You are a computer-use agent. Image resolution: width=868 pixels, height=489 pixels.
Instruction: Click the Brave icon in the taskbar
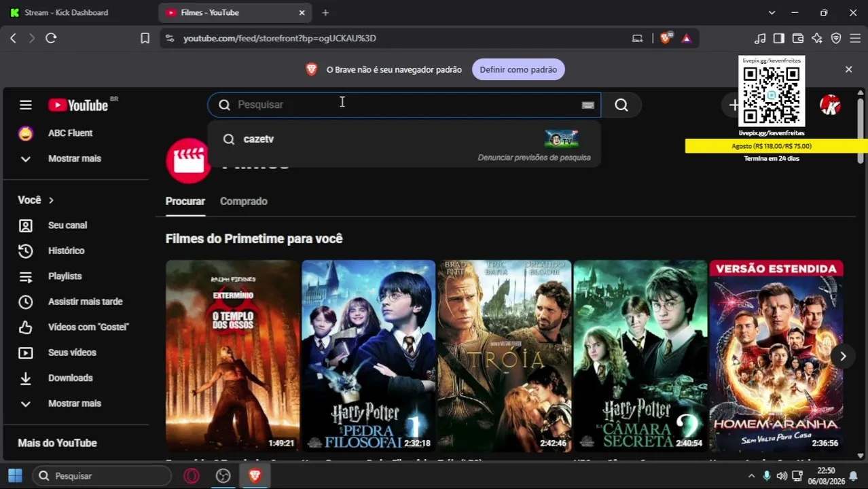(x=255, y=476)
